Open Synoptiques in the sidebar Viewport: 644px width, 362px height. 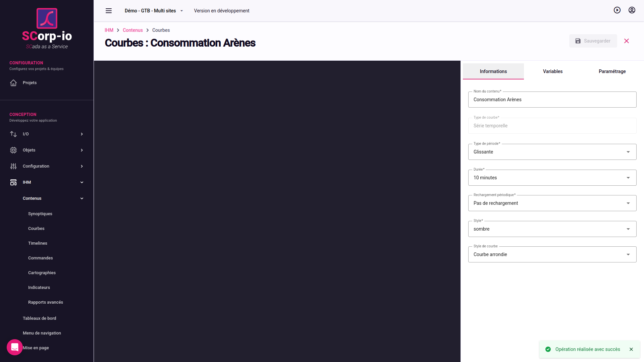point(40,214)
